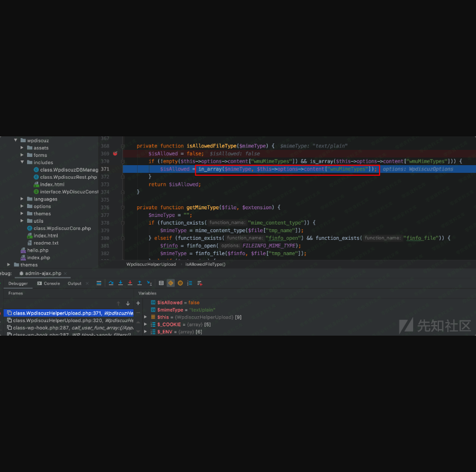Image resolution: width=476 pixels, height=472 pixels.
Task: Toggle the fold marker on line 368
Action: [x=123, y=146]
